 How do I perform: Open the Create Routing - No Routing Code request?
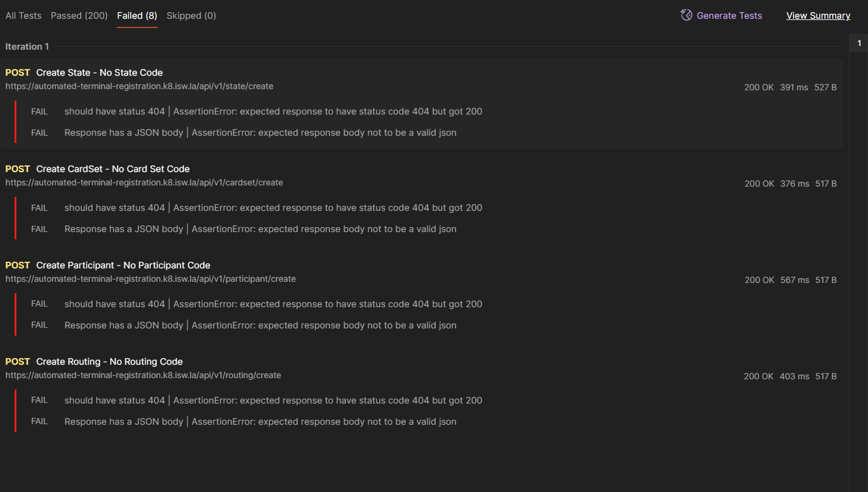point(109,362)
